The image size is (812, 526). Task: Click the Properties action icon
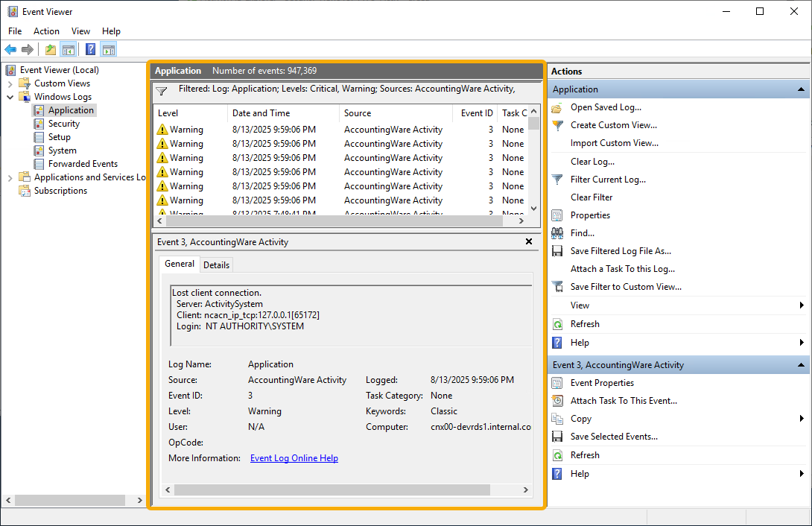point(557,215)
